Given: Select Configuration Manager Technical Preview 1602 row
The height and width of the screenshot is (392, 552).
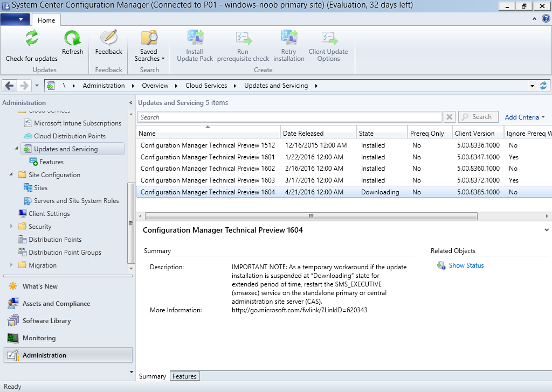Looking at the screenshot, I should pos(344,169).
